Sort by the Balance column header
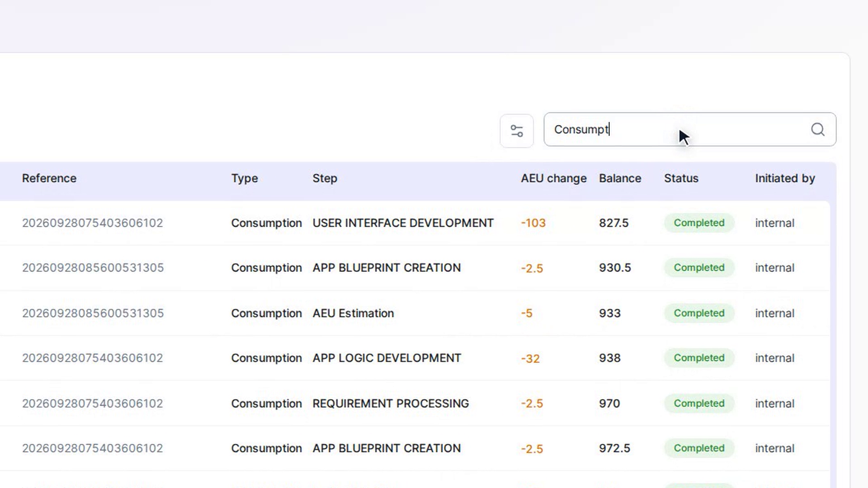868x488 pixels. (x=620, y=178)
